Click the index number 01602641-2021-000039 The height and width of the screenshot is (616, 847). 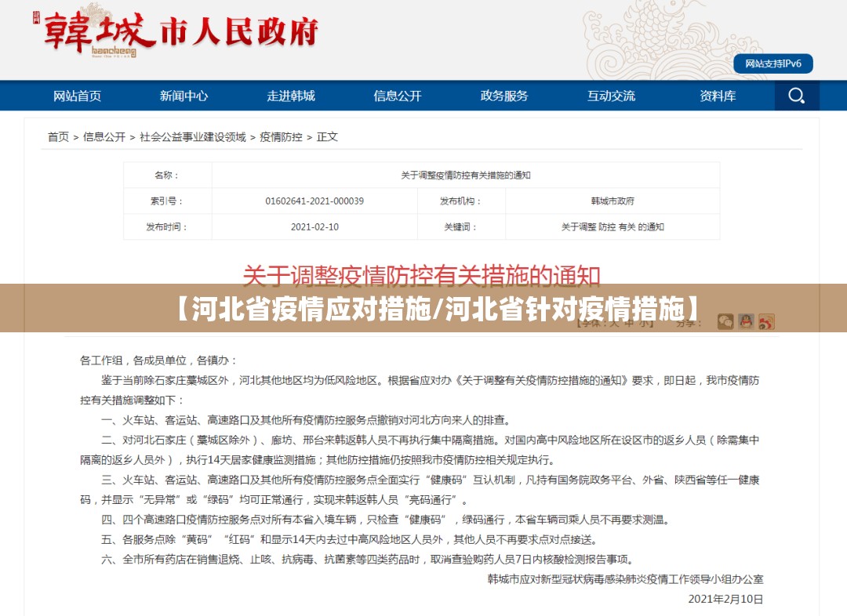[x=314, y=201]
